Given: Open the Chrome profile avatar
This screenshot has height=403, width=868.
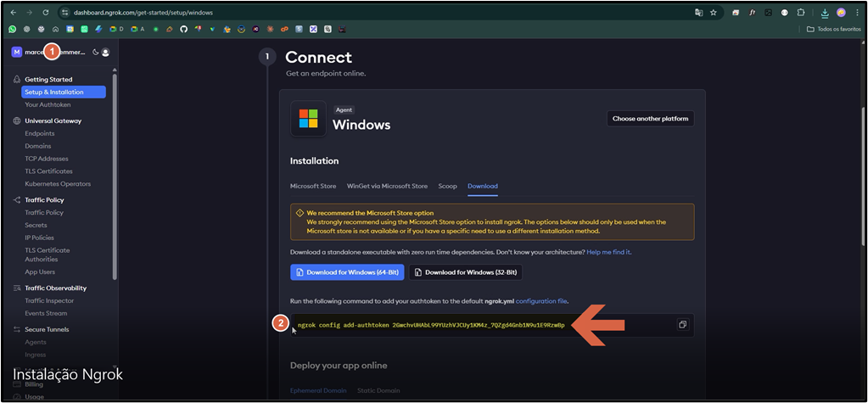Looking at the screenshot, I should coord(841,12).
